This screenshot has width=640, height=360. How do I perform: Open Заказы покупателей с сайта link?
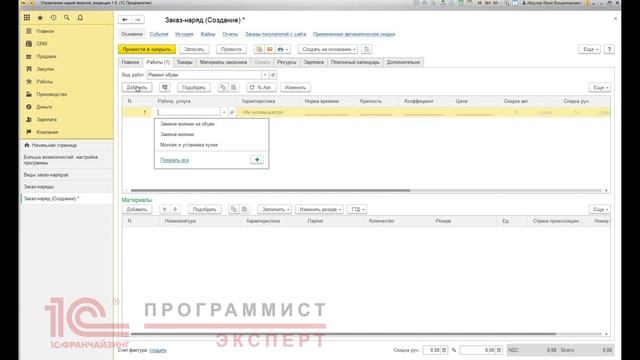coord(276,34)
